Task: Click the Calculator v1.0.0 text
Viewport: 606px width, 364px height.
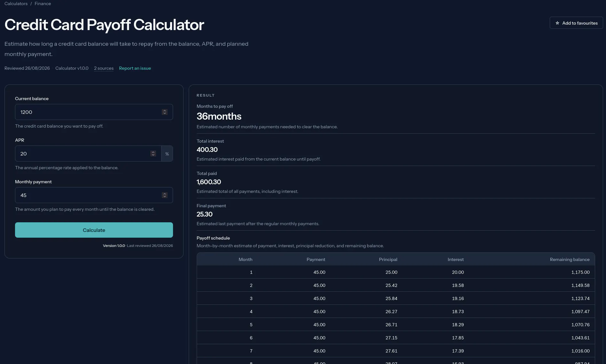Action: (72, 68)
